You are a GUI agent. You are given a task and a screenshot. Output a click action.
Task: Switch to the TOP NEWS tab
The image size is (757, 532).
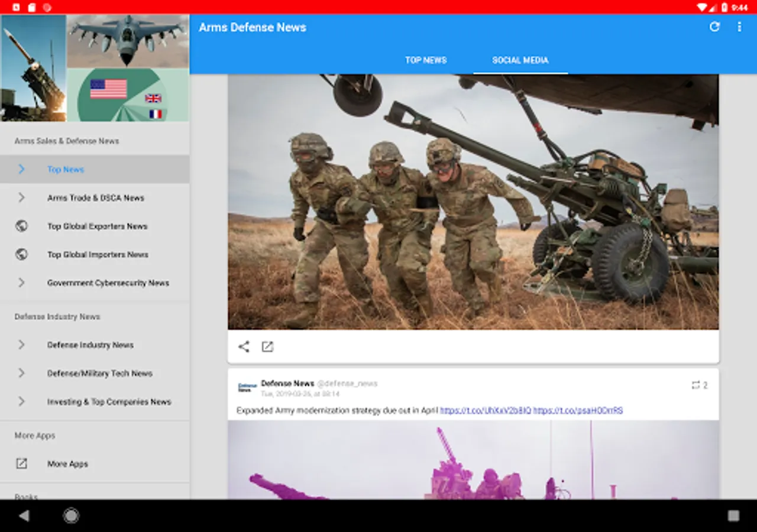(426, 60)
